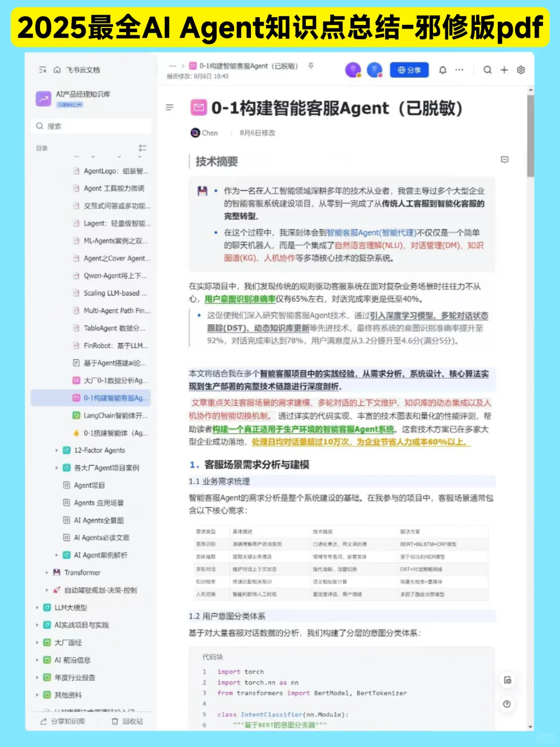Expand the LLM大模型 folder arrow
Viewport: 560px width, 747px height.
[37, 607]
